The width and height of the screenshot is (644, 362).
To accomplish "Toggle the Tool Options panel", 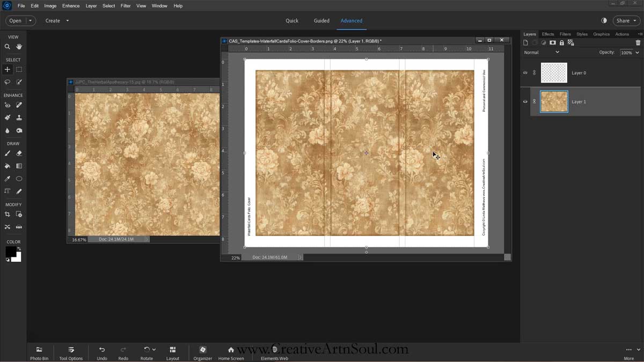I will (71, 353).
